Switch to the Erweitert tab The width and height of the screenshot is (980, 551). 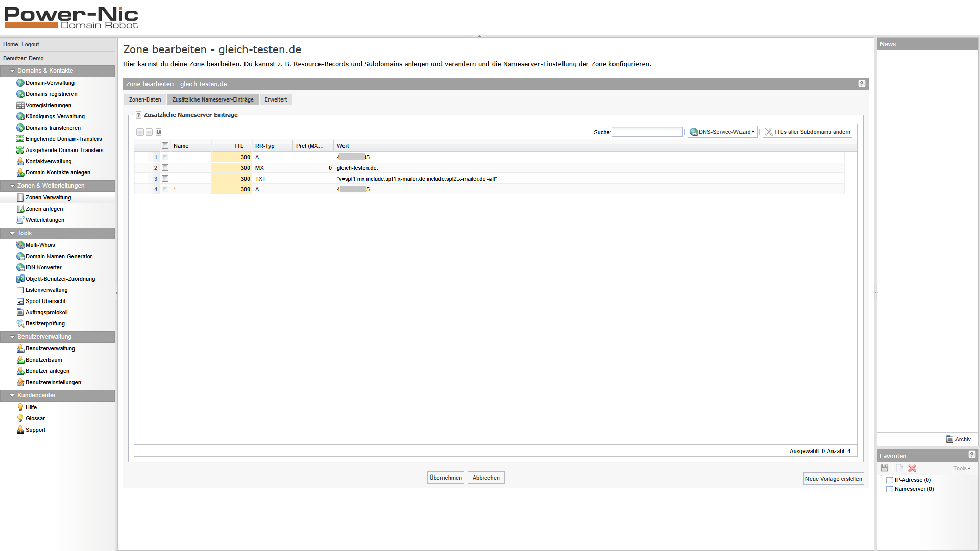(x=276, y=99)
